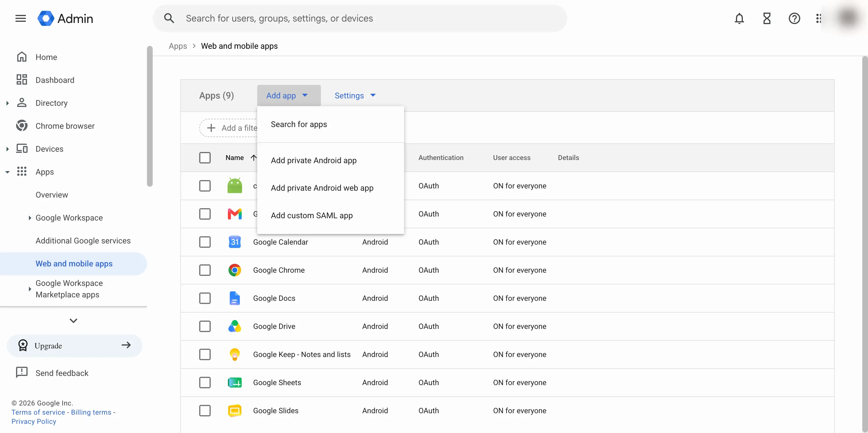Viewport: 868px width, 433px height.
Task: Click the Home house icon
Action: (22, 57)
